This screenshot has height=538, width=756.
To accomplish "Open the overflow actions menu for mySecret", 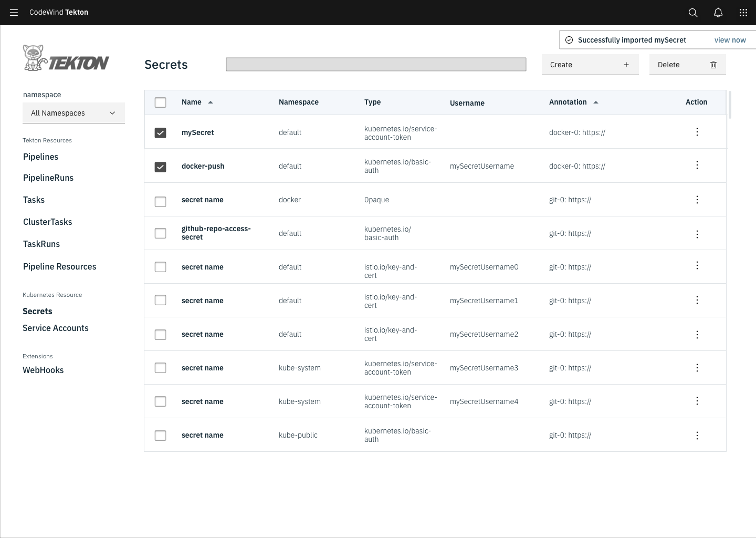I will [697, 132].
